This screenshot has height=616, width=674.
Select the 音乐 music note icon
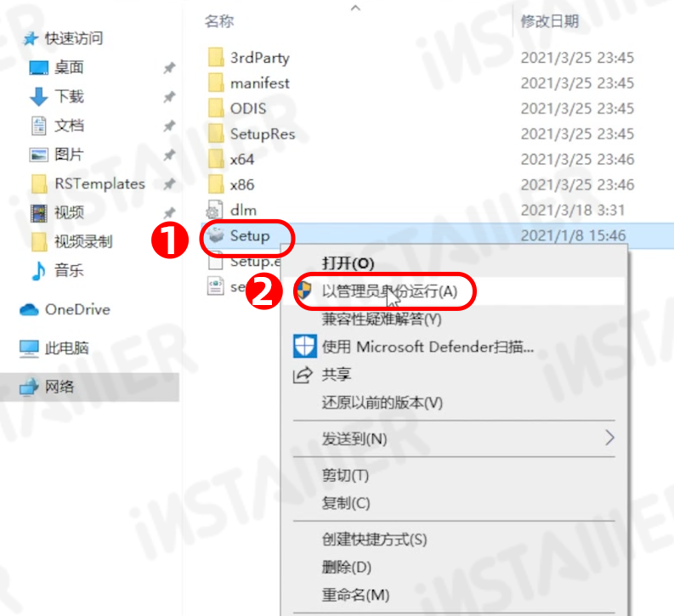39,271
